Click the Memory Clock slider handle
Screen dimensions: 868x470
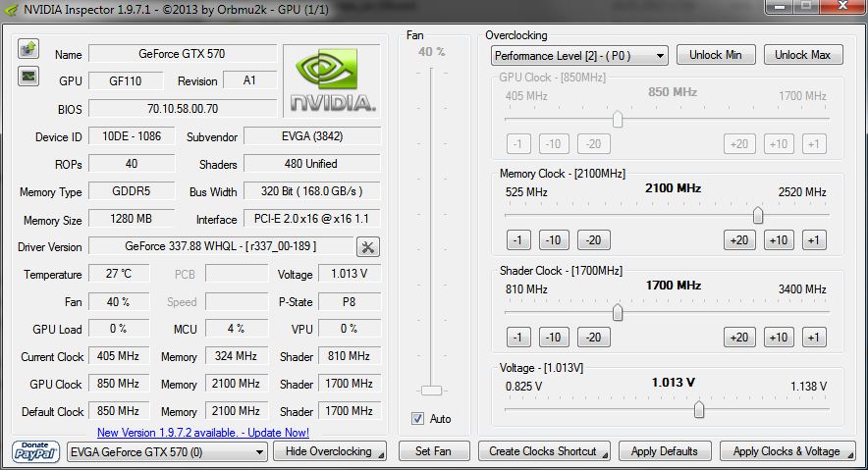(x=758, y=215)
